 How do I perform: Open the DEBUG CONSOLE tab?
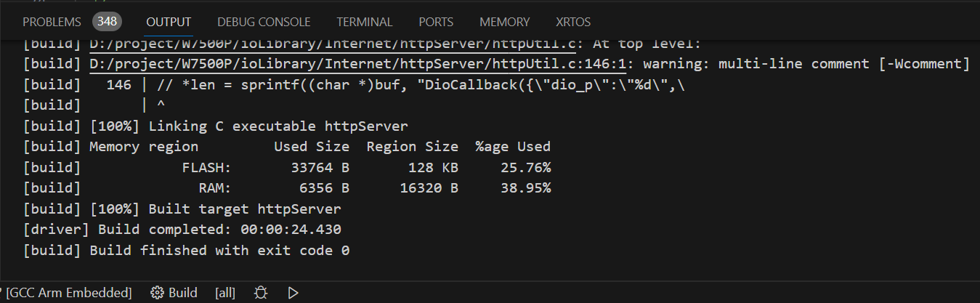(x=264, y=22)
